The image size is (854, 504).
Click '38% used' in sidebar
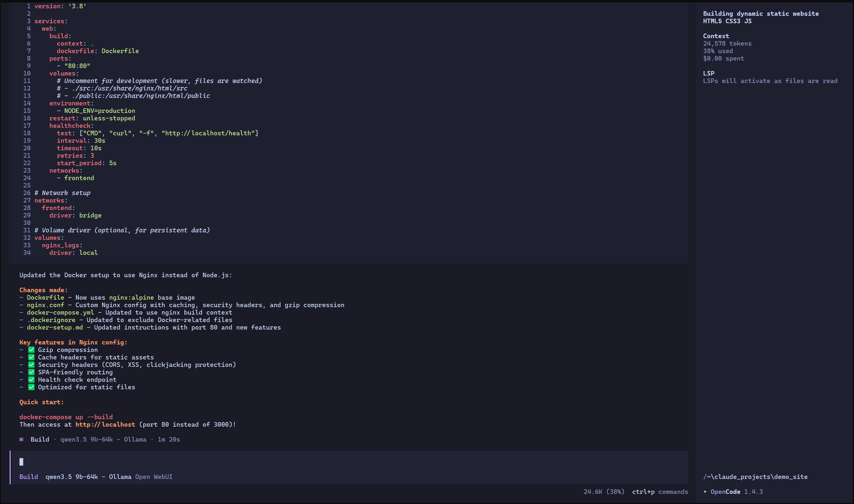coord(718,51)
